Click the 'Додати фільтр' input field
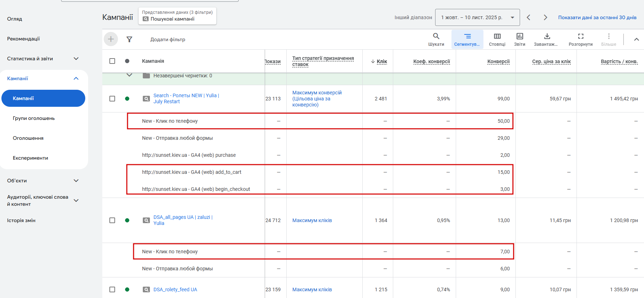Screen dimensions: 644x298 point(168,39)
